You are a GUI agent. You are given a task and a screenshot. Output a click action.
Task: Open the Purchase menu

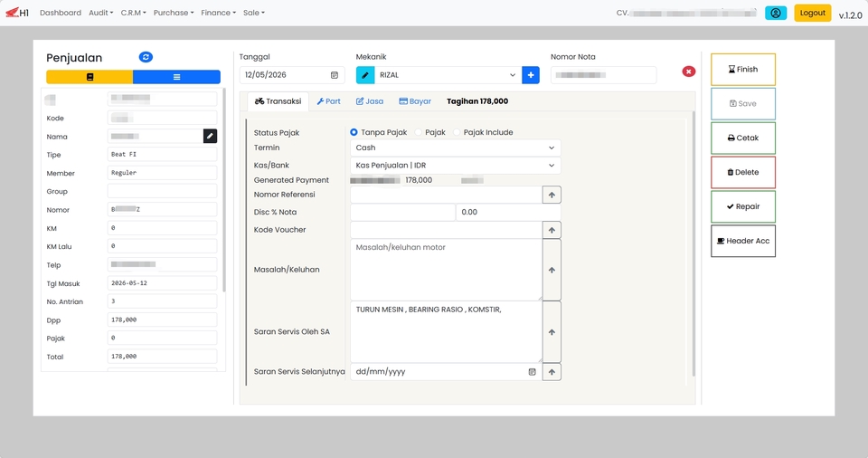click(x=174, y=12)
